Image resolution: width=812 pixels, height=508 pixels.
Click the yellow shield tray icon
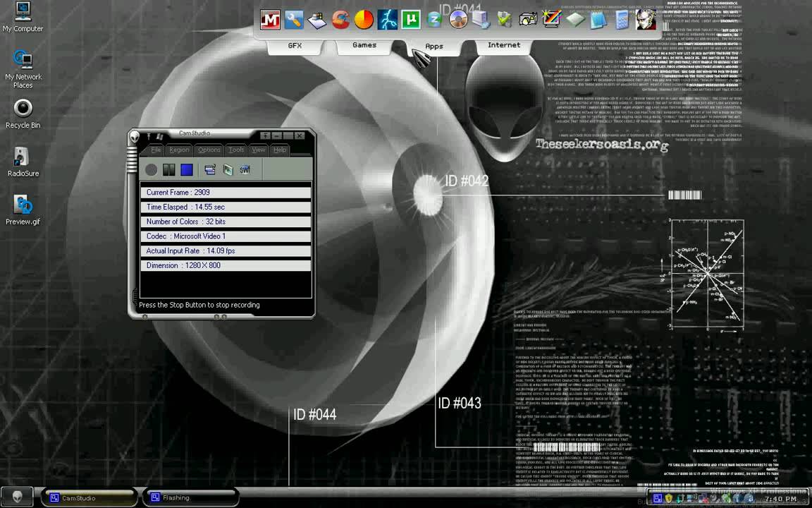tap(668, 499)
